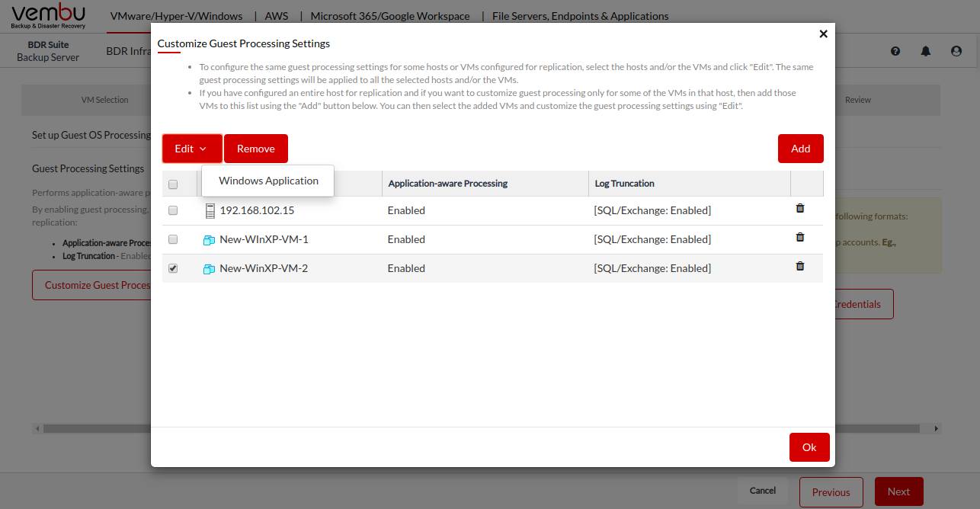Open the help question mark icon
The width and height of the screenshot is (980, 509).
tap(895, 51)
